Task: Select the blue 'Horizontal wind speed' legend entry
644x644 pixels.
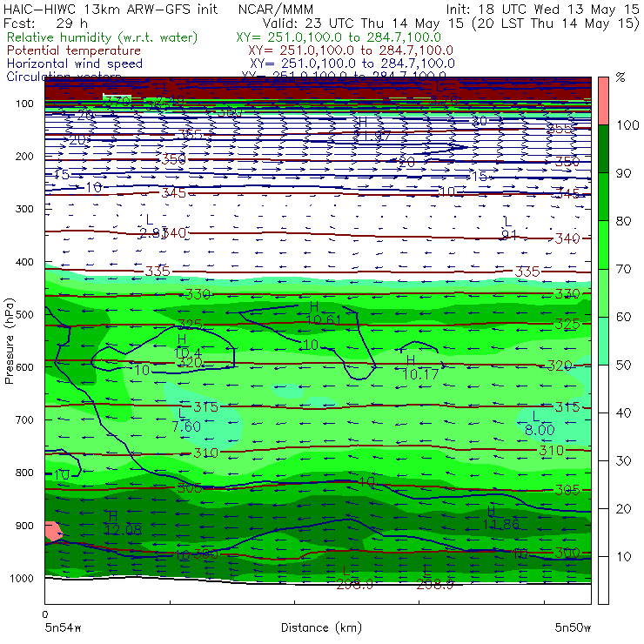Action: tap(75, 64)
